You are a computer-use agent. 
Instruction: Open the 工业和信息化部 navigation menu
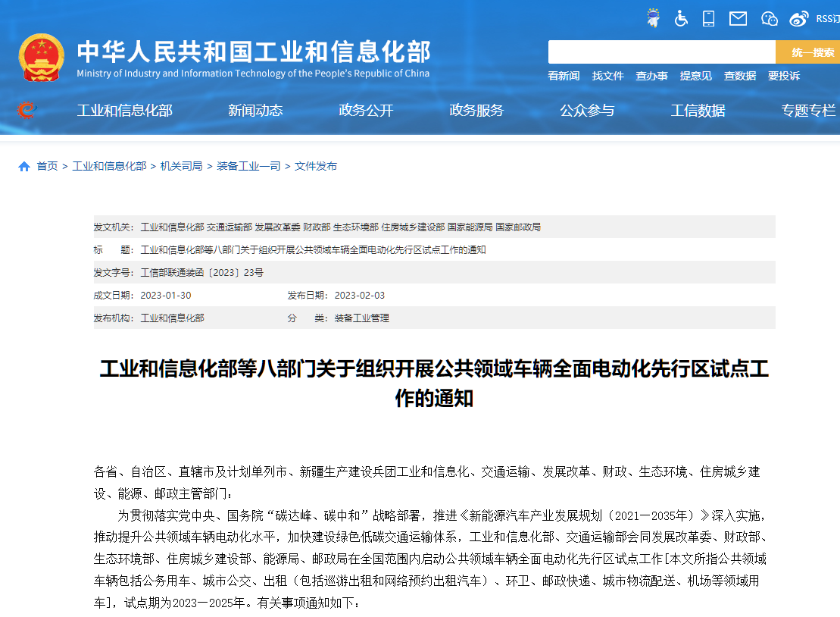tap(124, 111)
